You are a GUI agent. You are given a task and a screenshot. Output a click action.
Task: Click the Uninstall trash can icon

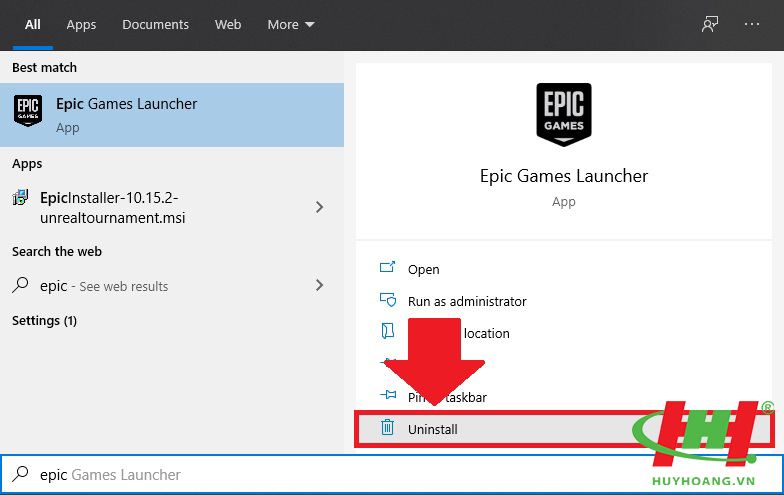click(x=388, y=428)
